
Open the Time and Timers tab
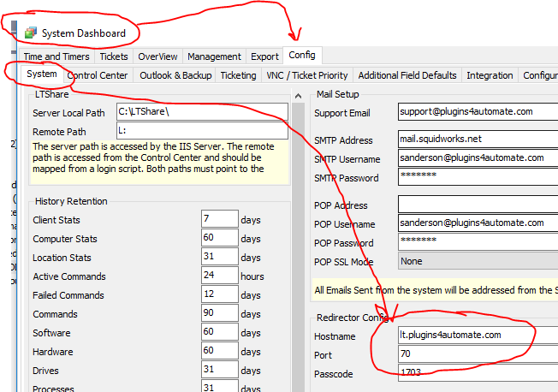[x=56, y=56]
